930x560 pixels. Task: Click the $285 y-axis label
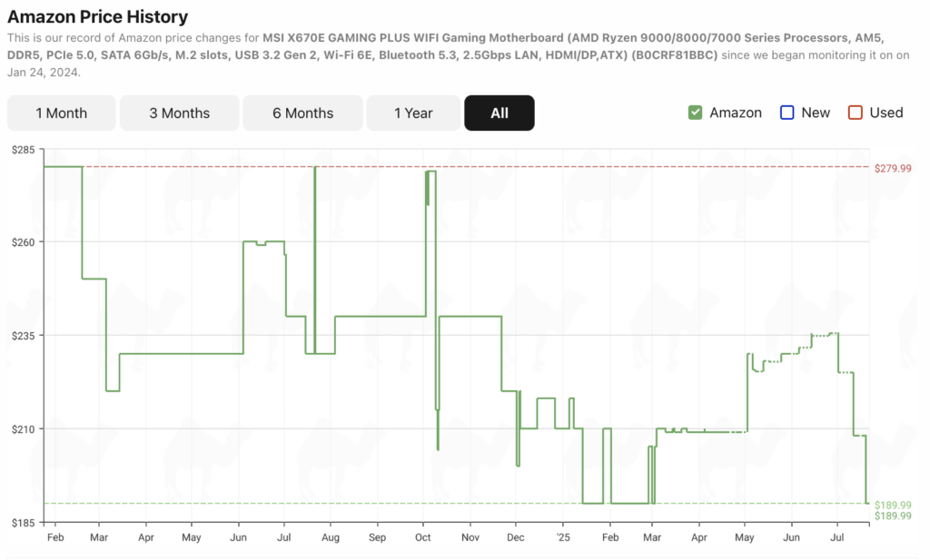tap(23, 150)
